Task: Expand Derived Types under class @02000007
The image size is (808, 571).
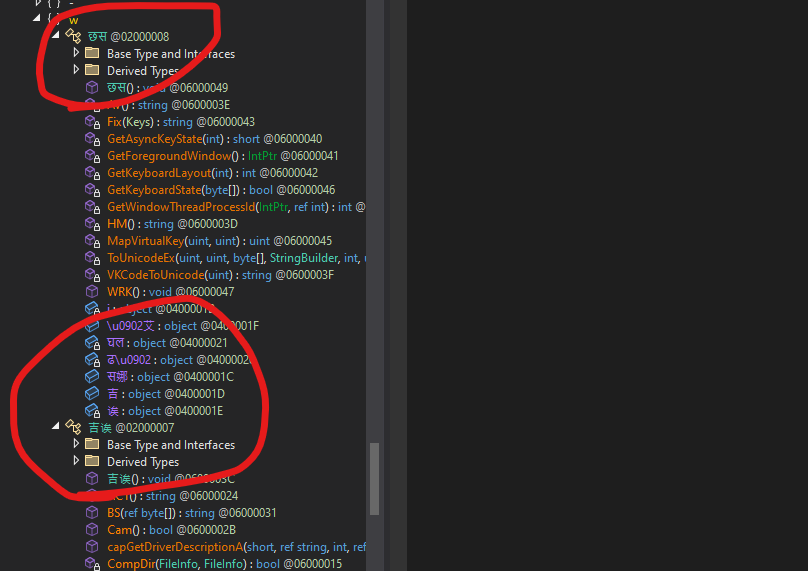Action: [x=76, y=462]
